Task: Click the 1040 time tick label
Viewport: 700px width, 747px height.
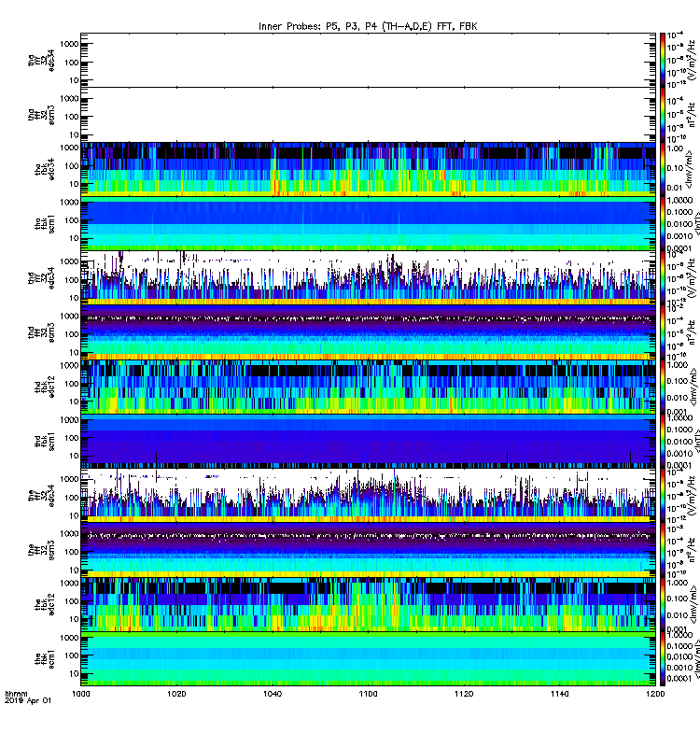Action: pyautogui.click(x=273, y=694)
